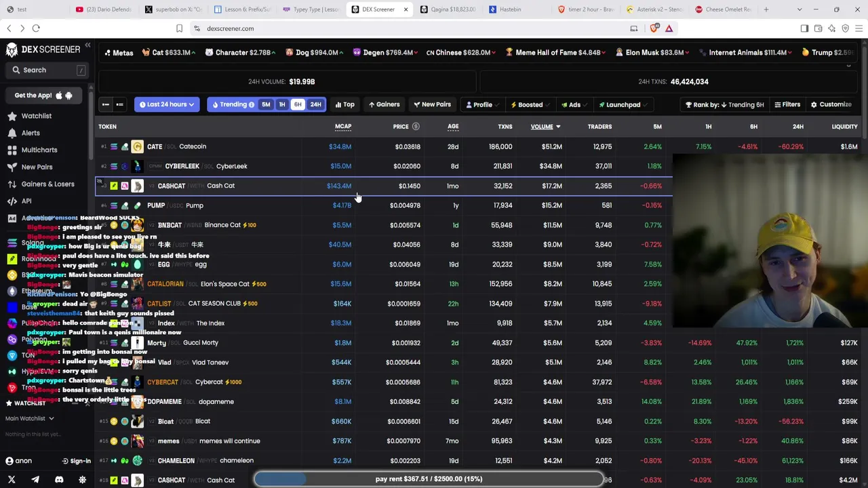The height and width of the screenshot is (488, 868).
Task: Click the Brave Shields icon in address bar
Action: 654,28
